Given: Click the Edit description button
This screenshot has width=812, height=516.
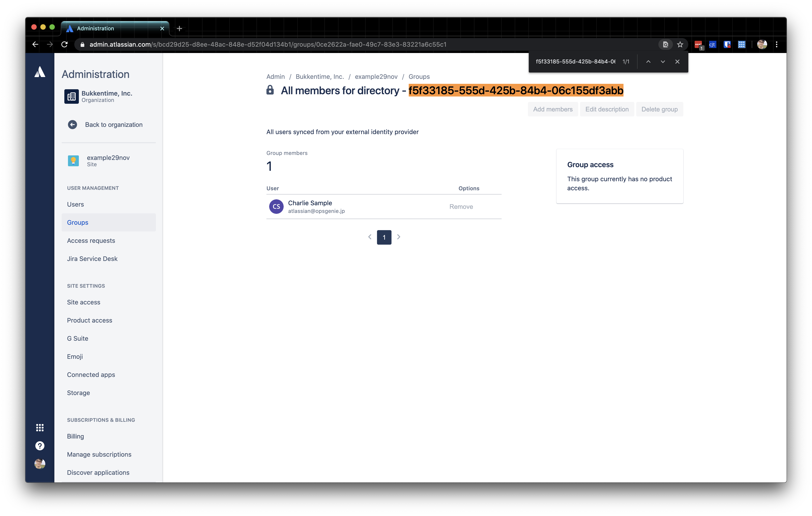Looking at the screenshot, I should click(x=607, y=109).
